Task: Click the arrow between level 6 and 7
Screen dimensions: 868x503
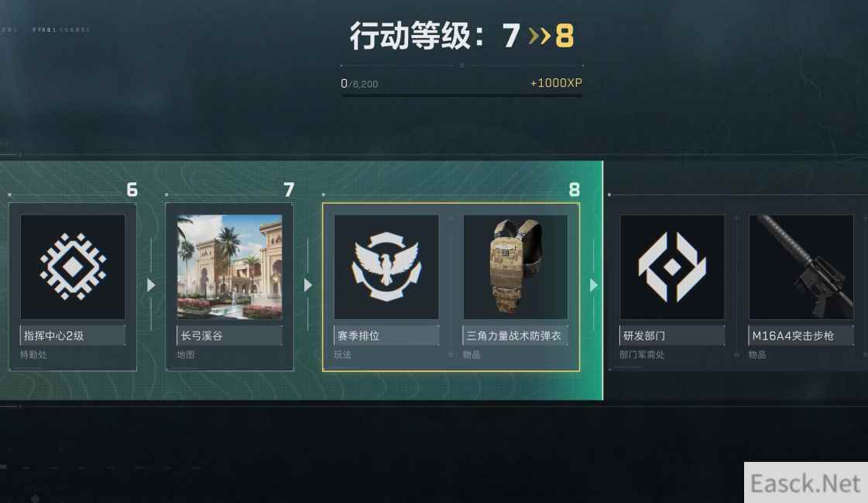Action: click(x=151, y=284)
